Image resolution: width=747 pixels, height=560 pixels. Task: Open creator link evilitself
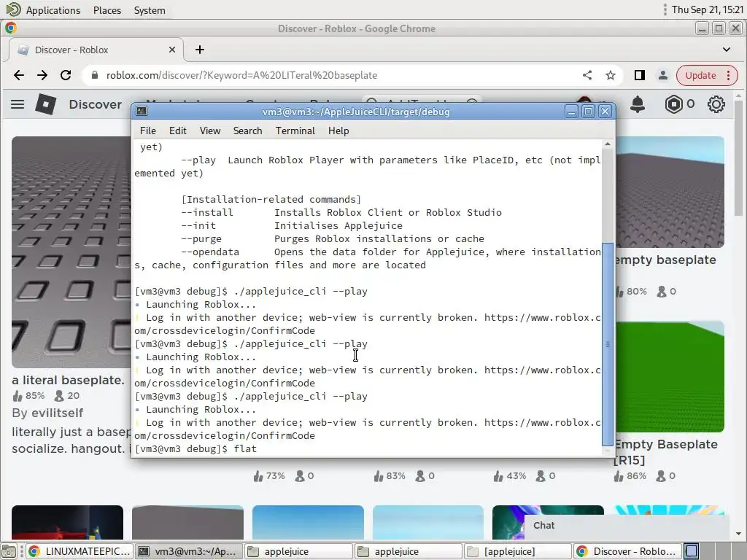pyautogui.click(x=55, y=413)
